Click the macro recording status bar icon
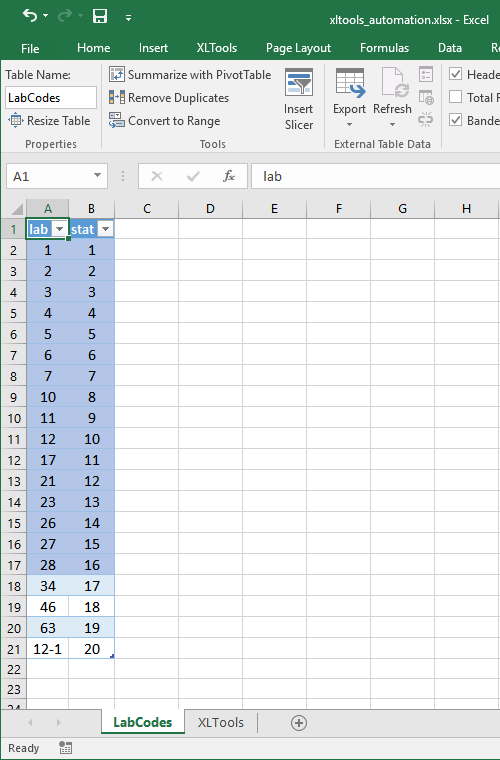Viewport: 500px width, 760px height. click(65, 747)
